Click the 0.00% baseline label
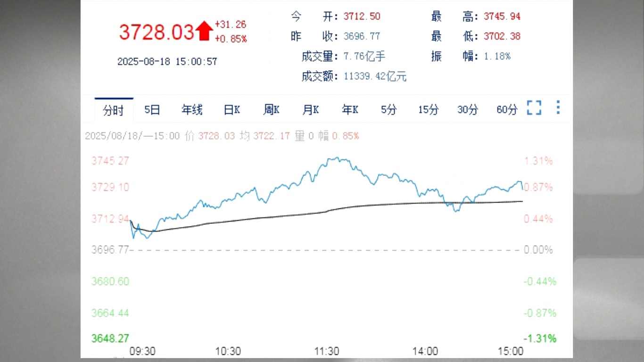The height and width of the screenshot is (362, 644). [538, 250]
